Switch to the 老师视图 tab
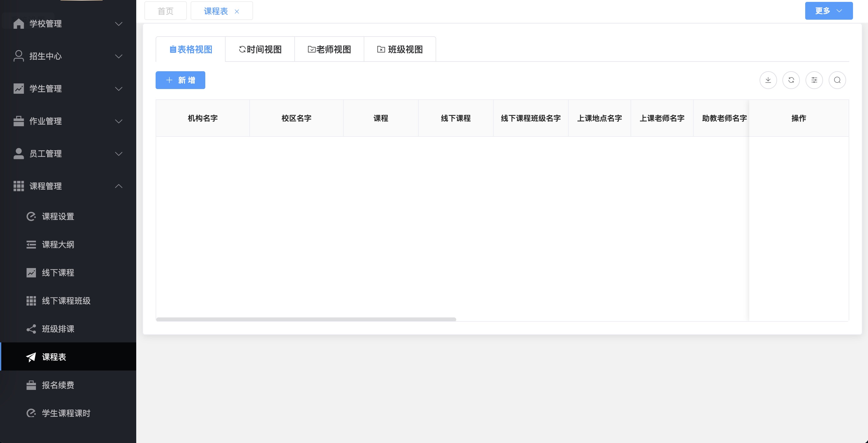 330,49
